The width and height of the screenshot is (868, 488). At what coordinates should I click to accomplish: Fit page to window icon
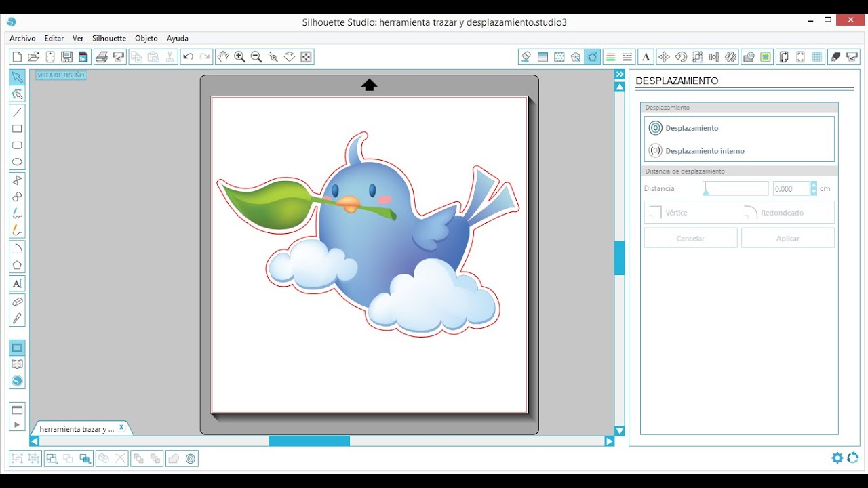pos(307,57)
